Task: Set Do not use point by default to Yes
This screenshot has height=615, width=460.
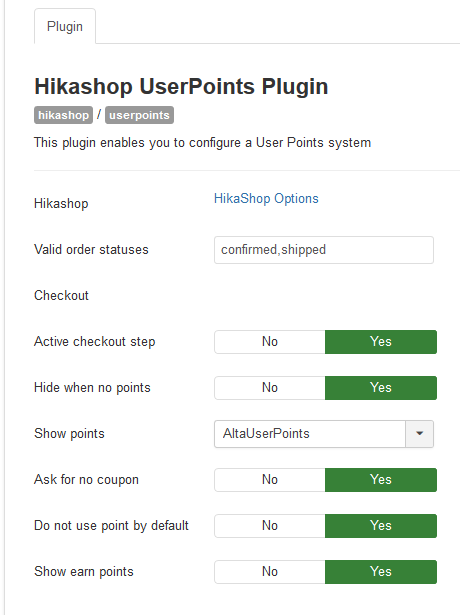Action: tap(381, 526)
